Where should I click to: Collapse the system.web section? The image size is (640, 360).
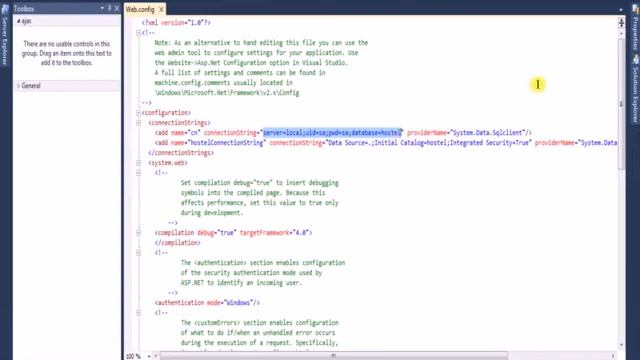coord(138,163)
